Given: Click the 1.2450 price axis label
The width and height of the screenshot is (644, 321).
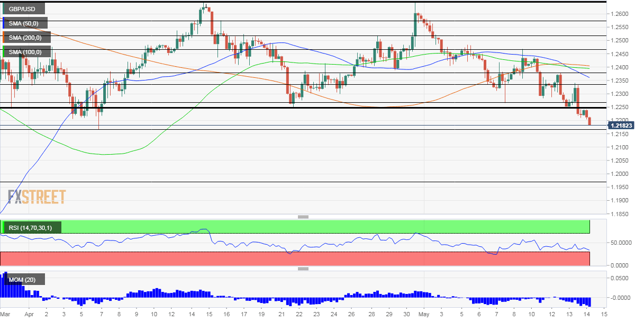Looking at the screenshot, I should pos(620,54).
